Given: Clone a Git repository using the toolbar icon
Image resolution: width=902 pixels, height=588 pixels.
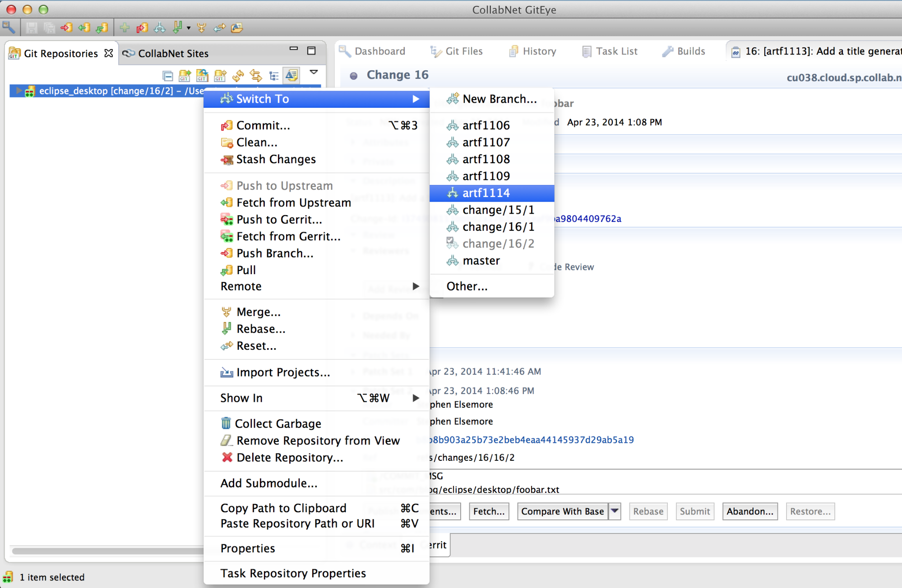Looking at the screenshot, I should (x=202, y=76).
